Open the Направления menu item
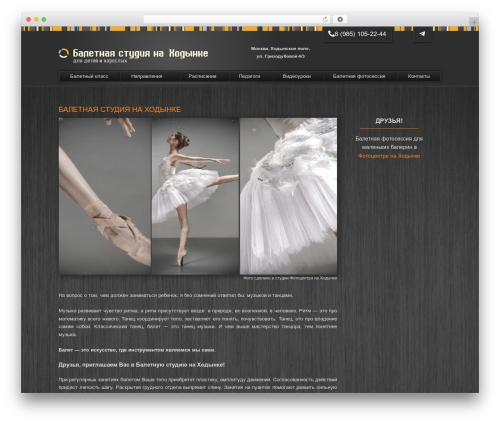The width and height of the screenshot is (500, 423). (146, 76)
